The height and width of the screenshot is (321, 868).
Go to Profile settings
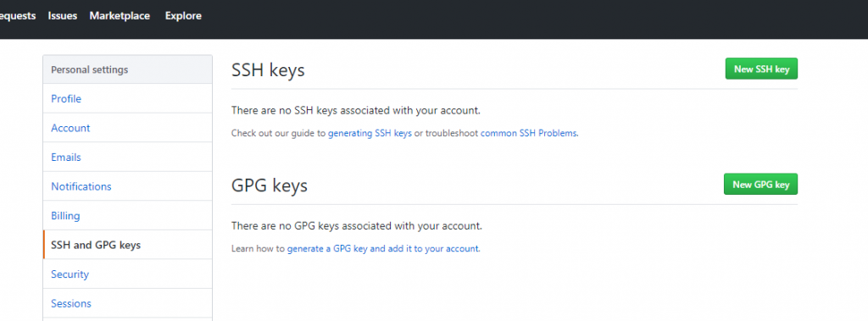pyautogui.click(x=127, y=98)
